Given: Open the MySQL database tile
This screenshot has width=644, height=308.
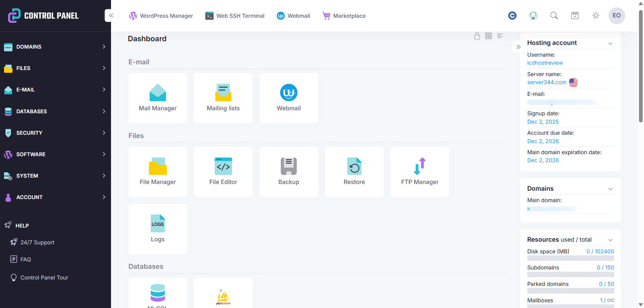Looking at the screenshot, I should [x=158, y=293].
